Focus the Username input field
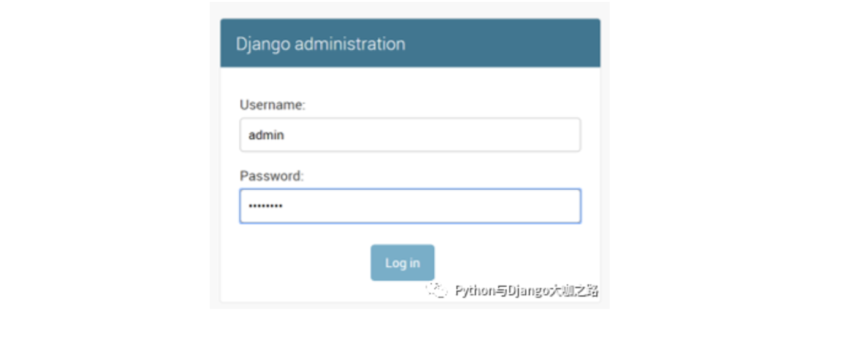 [x=410, y=135]
